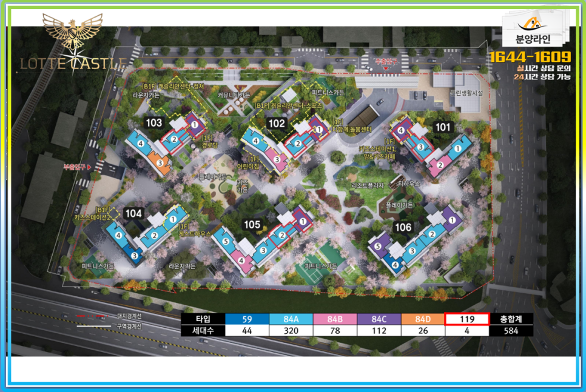586x392 pixels.
Task: Click purple unit ① of building 106
Action: click(x=452, y=221)
